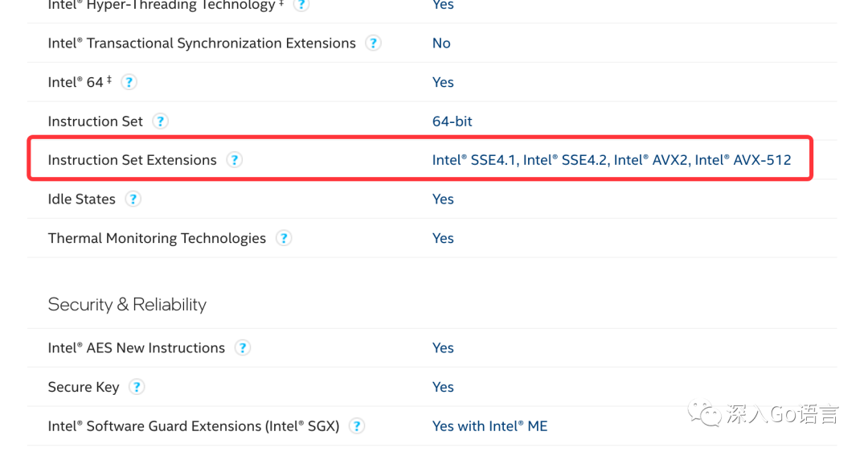Click the Idle States label
This screenshot has width=868, height=452.
tap(81, 199)
